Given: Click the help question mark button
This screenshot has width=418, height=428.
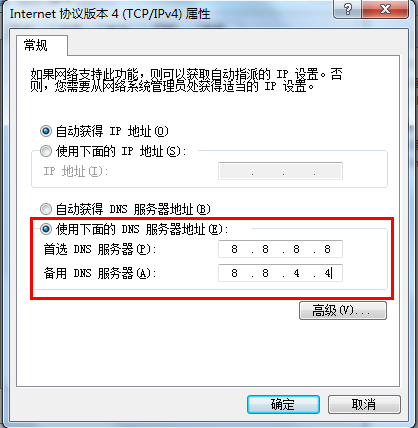Looking at the screenshot, I should [x=347, y=9].
